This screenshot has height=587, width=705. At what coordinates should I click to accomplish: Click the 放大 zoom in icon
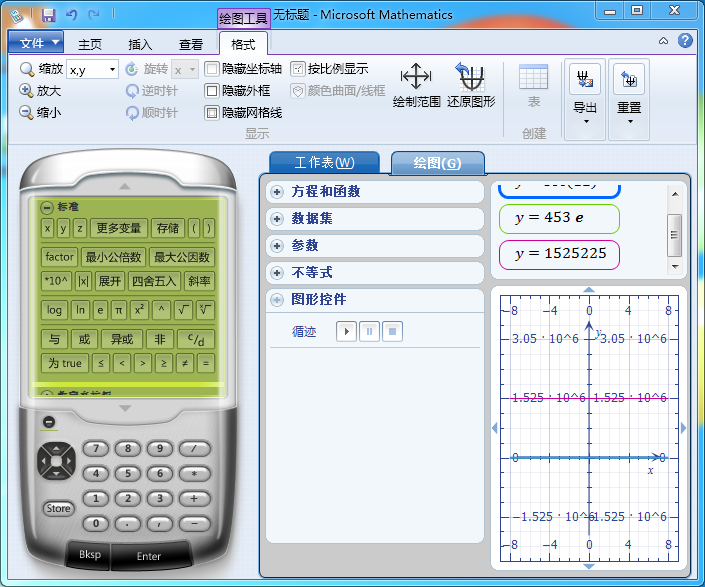coord(26,90)
